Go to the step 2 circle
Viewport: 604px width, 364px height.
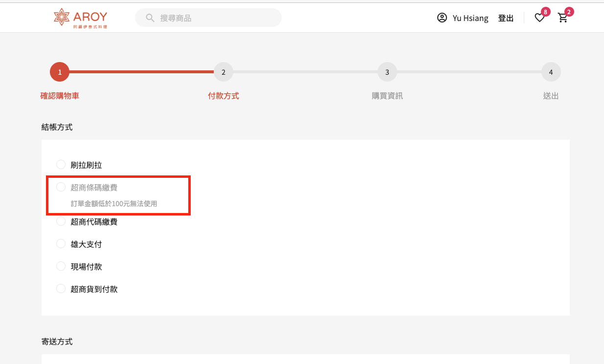[224, 72]
